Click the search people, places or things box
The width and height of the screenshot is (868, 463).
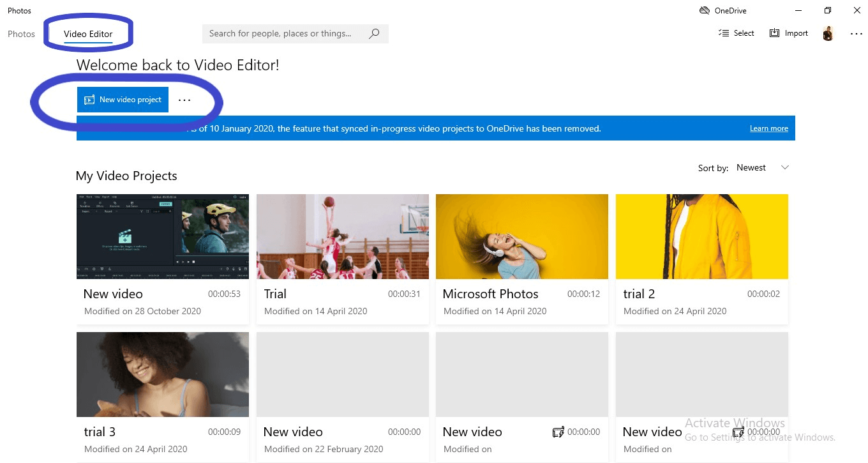[x=295, y=34]
